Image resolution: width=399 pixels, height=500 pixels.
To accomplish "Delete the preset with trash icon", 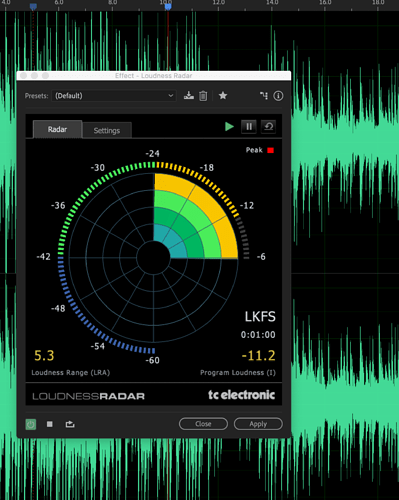I will (203, 96).
